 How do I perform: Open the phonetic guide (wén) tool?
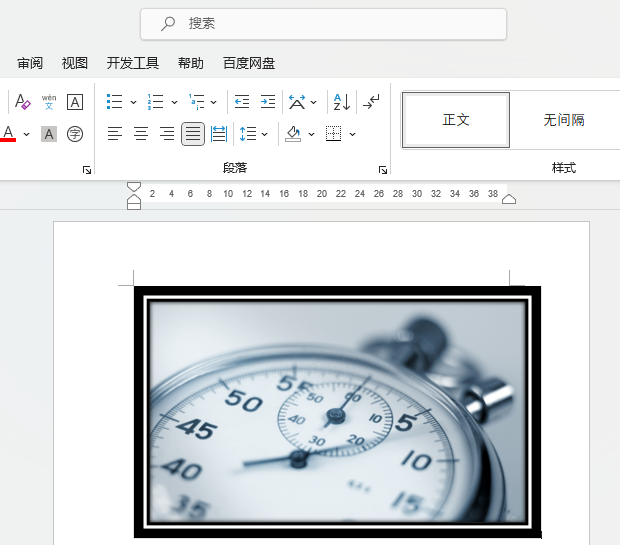pyautogui.click(x=49, y=102)
